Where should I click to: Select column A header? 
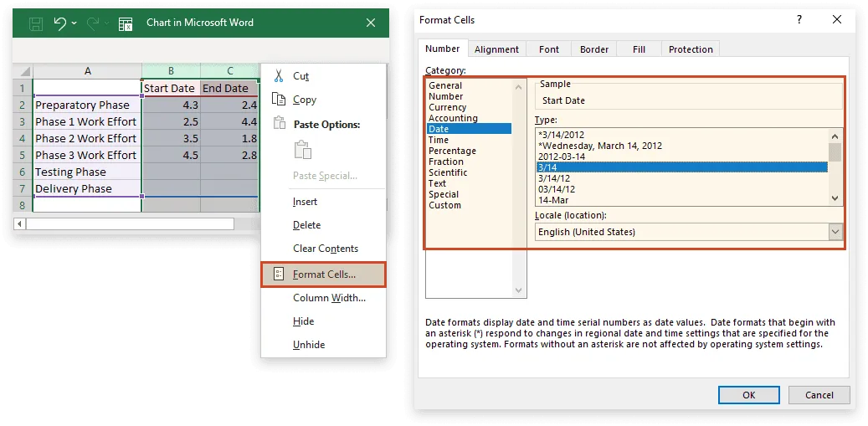coord(87,71)
